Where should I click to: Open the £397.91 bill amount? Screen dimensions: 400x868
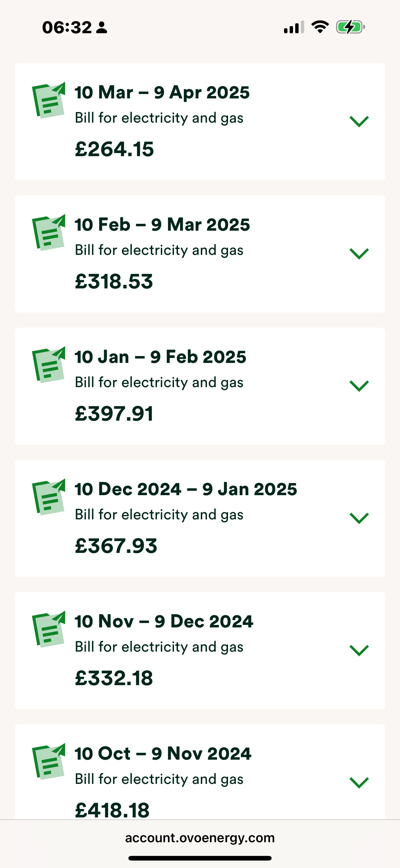(x=114, y=414)
